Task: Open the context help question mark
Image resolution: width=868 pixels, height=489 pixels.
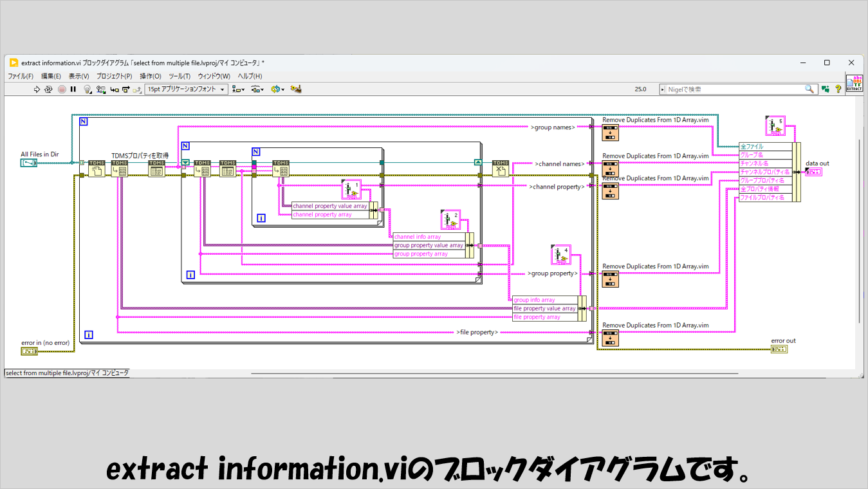Action: click(x=838, y=89)
